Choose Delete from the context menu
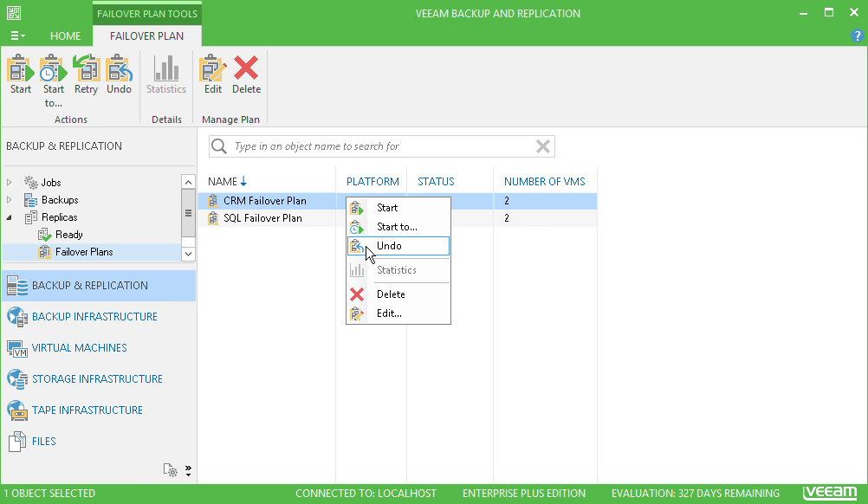The height and width of the screenshot is (504, 868). pyautogui.click(x=398, y=294)
